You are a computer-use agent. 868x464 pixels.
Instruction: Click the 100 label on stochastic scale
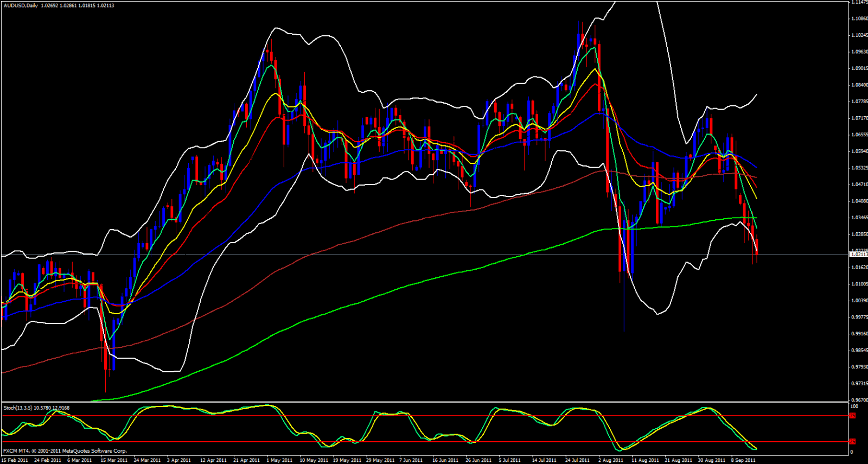(x=854, y=406)
